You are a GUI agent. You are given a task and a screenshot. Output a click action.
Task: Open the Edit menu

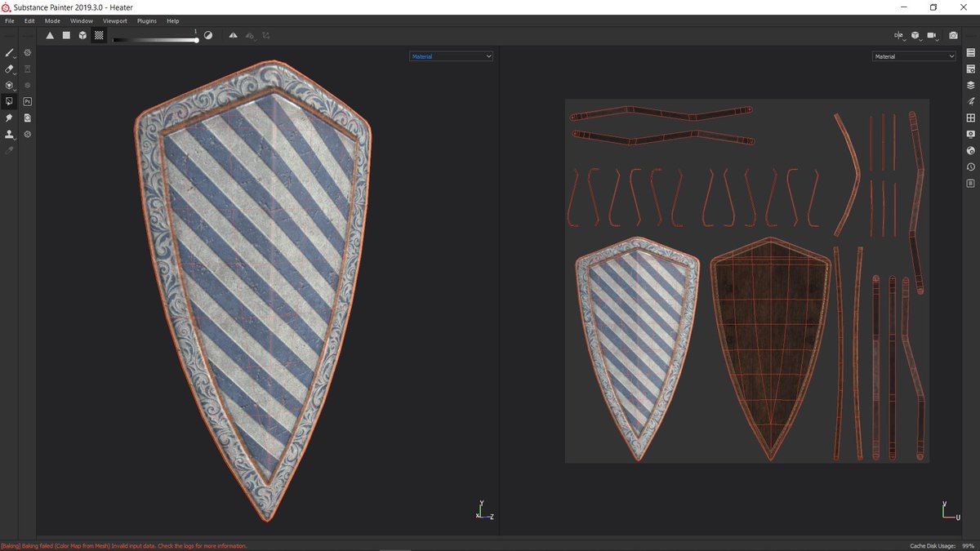point(29,20)
